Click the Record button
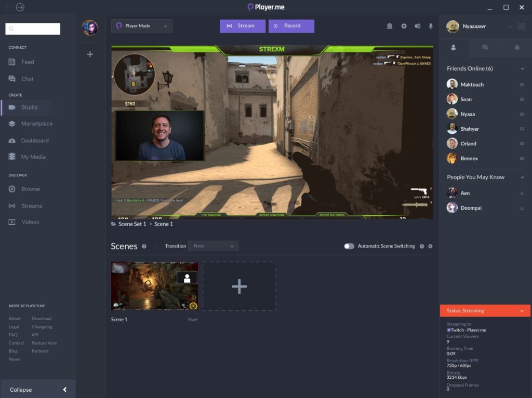The width and height of the screenshot is (532, 398). tap(291, 26)
